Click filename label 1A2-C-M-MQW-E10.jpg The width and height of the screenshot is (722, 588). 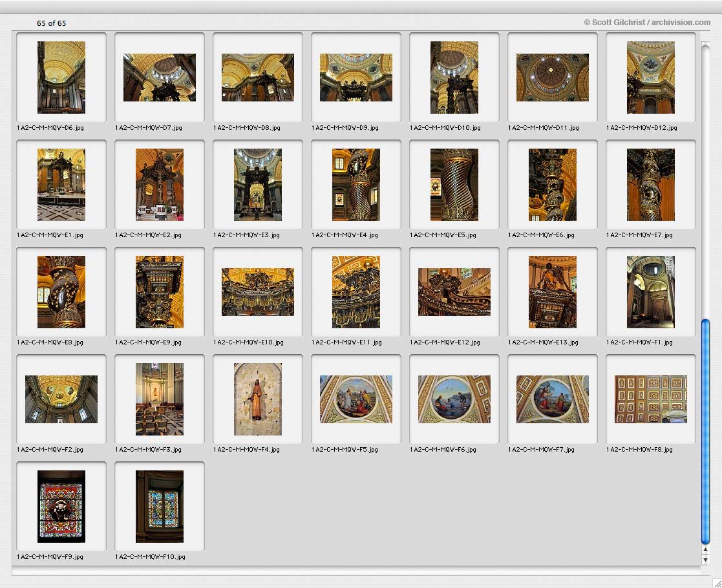pyautogui.click(x=248, y=342)
